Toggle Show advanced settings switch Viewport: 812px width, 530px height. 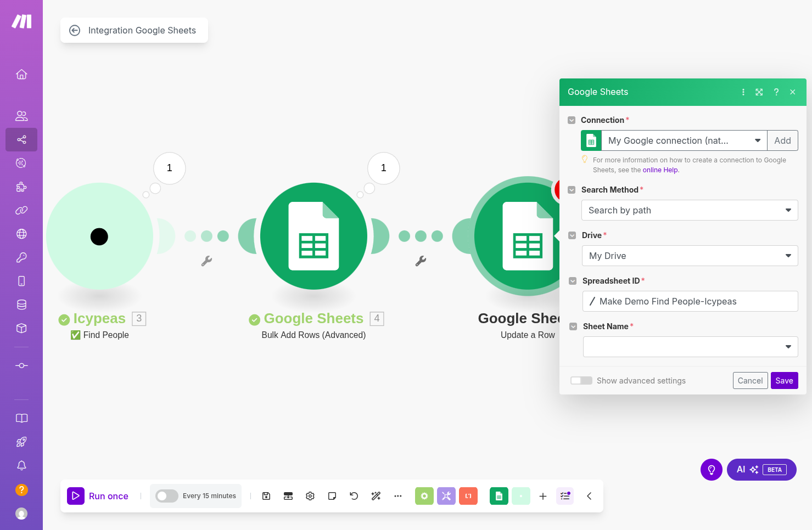[581, 381]
